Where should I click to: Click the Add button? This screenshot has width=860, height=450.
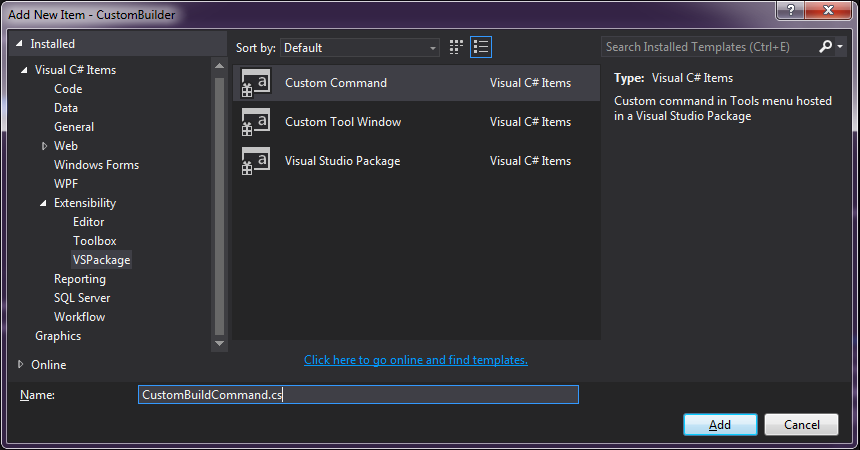[720, 424]
